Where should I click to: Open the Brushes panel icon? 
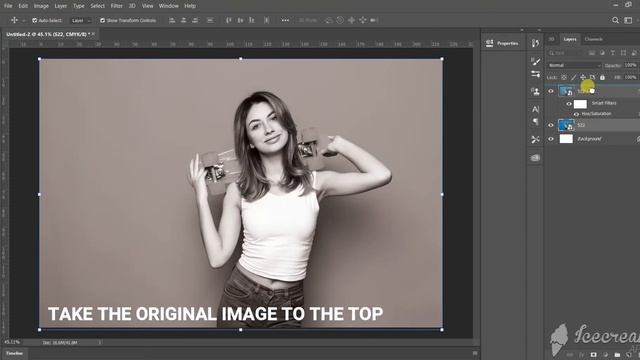click(x=535, y=62)
